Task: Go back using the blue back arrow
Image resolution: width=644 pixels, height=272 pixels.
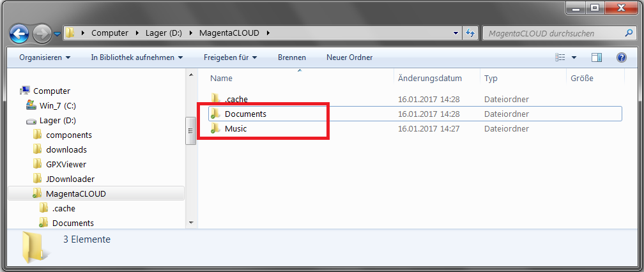Action: (x=19, y=33)
